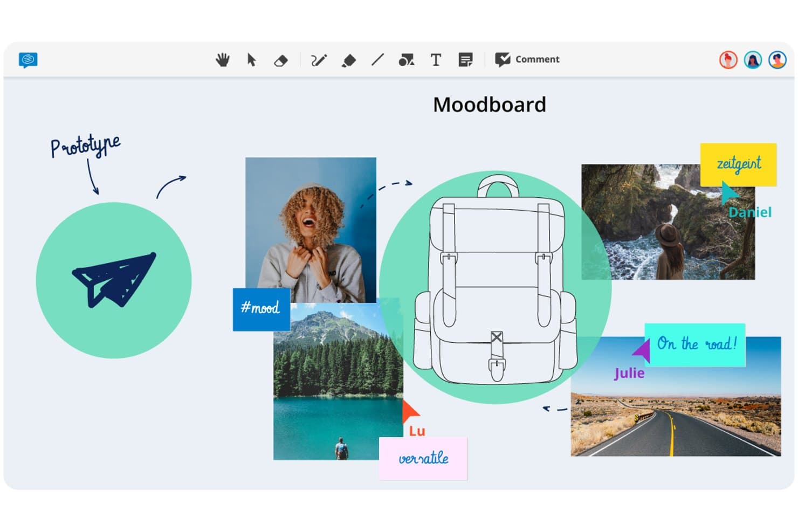Select the Text tool
Screen dimensions: 798x532
tap(436, 60)
